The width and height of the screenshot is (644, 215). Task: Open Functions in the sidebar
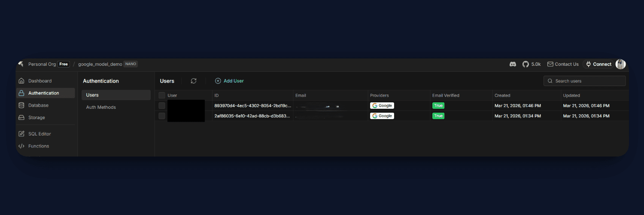39,146
